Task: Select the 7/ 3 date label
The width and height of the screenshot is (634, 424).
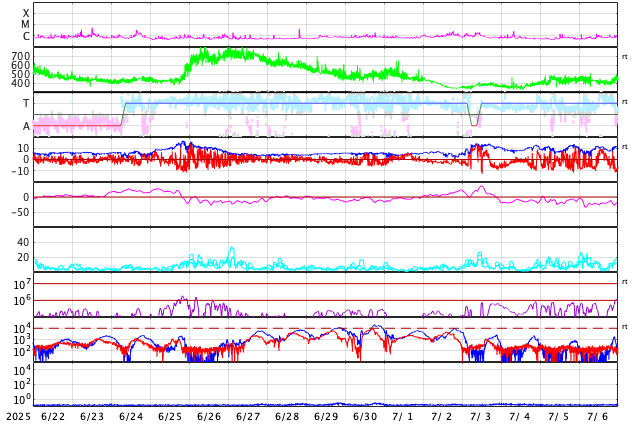Action: click(481, 416)
